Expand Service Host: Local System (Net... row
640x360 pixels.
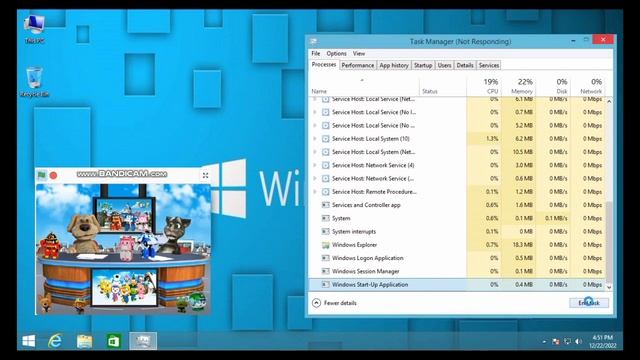pyautogui.click(x=315, y=152)
